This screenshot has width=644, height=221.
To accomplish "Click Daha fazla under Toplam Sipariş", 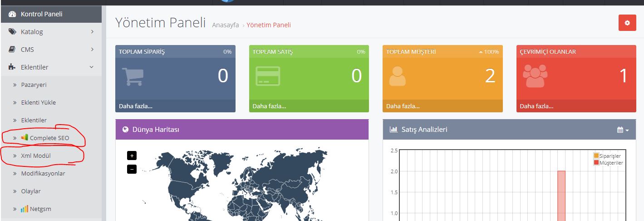I will click(136, 106).
